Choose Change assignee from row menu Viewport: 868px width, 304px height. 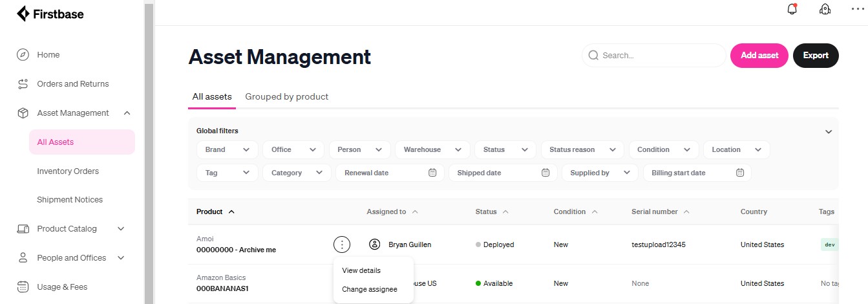click(x=370, y=289)
